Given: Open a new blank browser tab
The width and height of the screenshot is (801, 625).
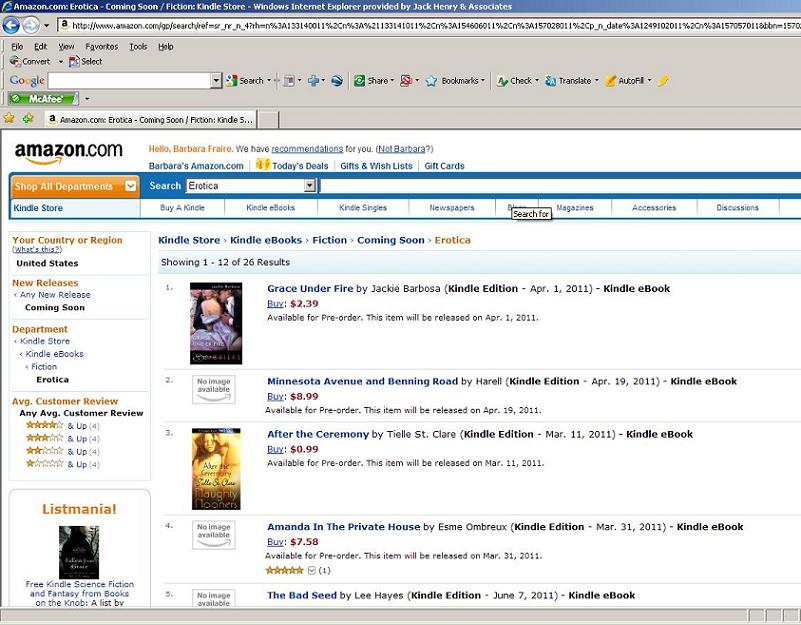Looking at the screenshot, I should pos(268,120).
